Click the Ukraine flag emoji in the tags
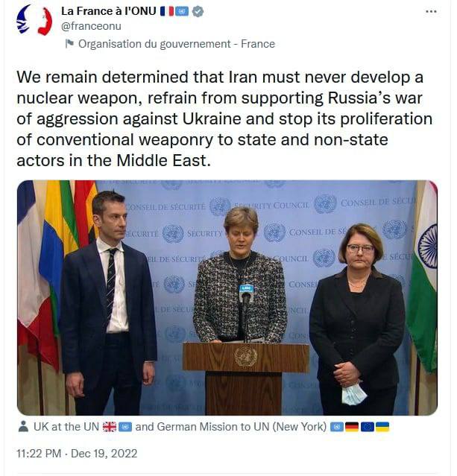This screenshot has height=476, width=457. tap(382, 427)
